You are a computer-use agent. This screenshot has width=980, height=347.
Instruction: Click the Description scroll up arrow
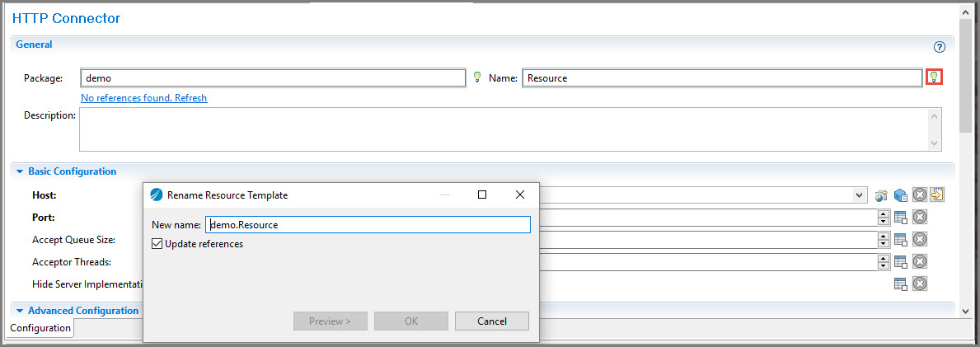(x=935, y=116)
